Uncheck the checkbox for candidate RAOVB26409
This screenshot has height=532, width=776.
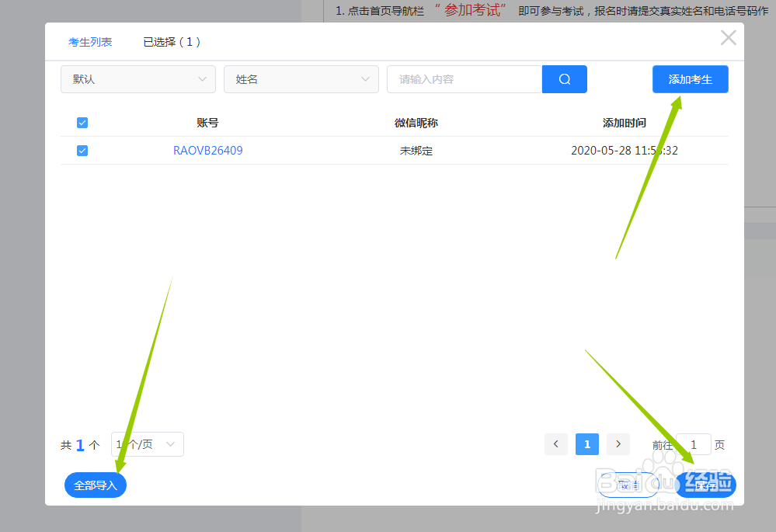point(82,150)
